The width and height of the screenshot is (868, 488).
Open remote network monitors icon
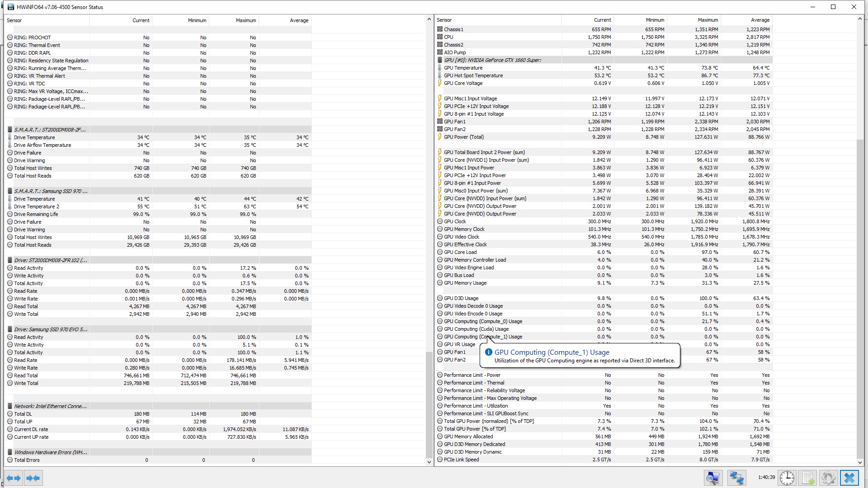[736, 478]
